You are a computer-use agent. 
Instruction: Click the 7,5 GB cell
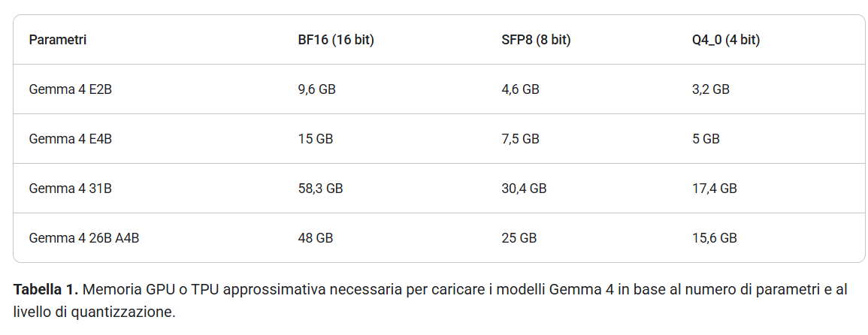click(x=520, y=139)
